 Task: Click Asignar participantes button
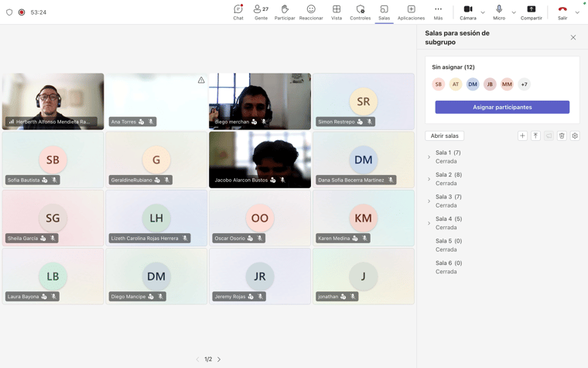[x=502, y=107]
